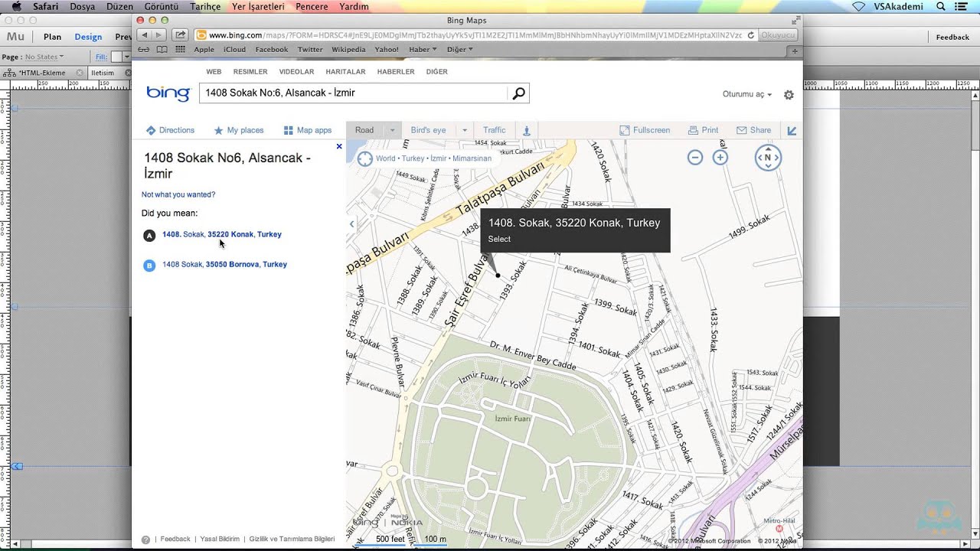
Task: Switch to Plan view in Muse
Action: tap(52, 37)
